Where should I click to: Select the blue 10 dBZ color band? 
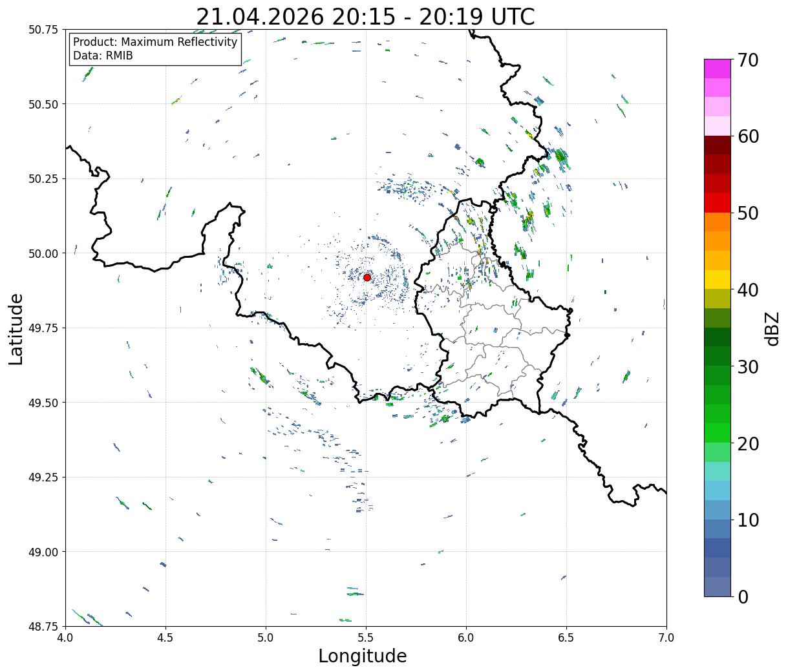(718, 509)
